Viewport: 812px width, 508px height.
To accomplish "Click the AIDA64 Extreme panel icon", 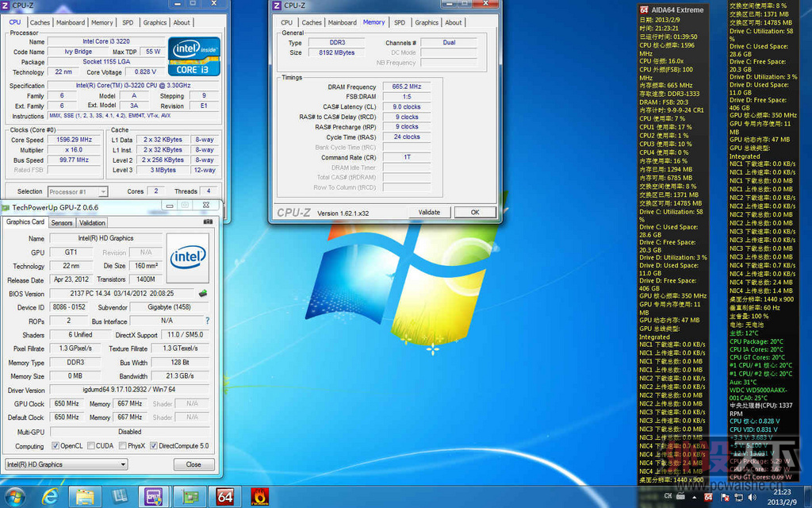I will coord(644,10).
